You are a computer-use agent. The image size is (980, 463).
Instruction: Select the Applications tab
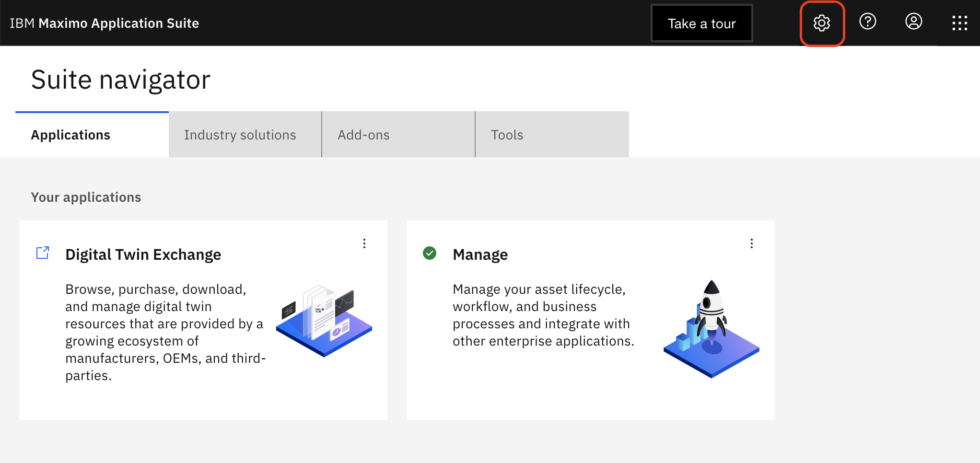(92, 135)
